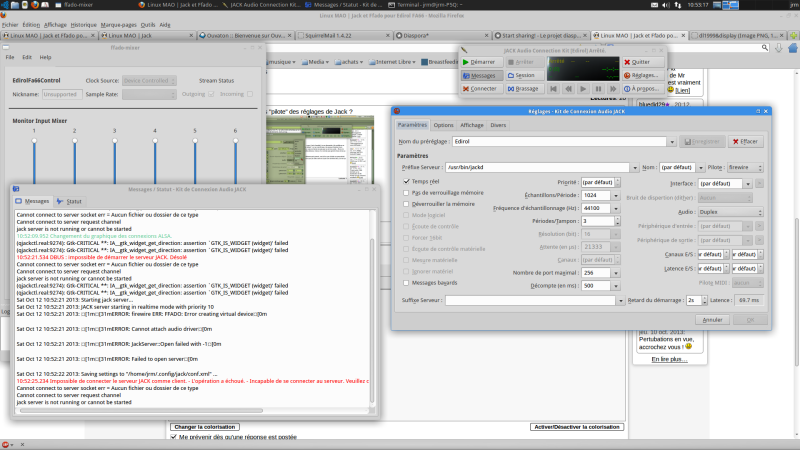Viewport: 800px width, 450px height.
Task: Click the Annuler button
Action: coord(711,319)
